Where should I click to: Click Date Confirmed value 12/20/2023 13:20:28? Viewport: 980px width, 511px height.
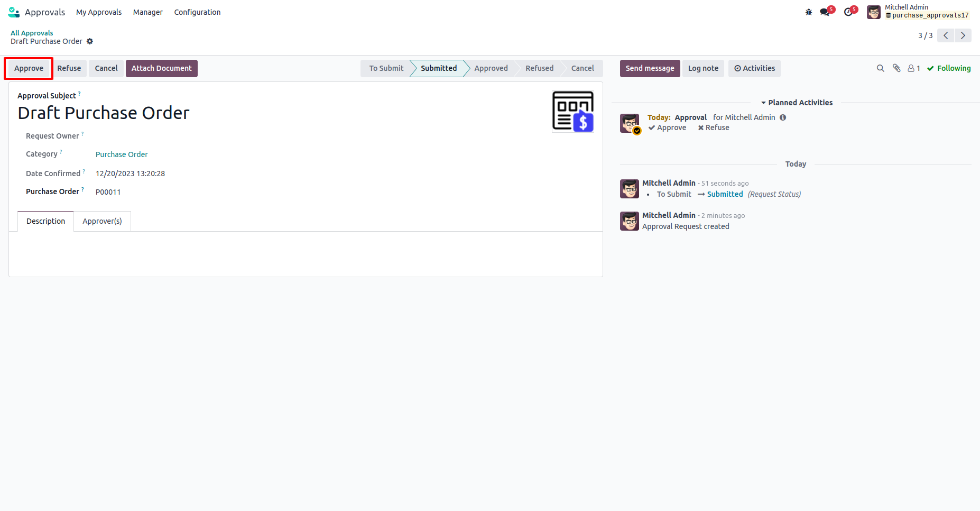click(x=130, y=174)
